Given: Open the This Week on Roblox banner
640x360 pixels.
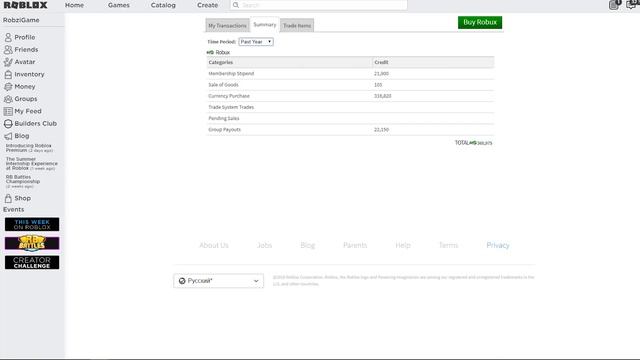Looking at the screenshot, I should 32,224.
